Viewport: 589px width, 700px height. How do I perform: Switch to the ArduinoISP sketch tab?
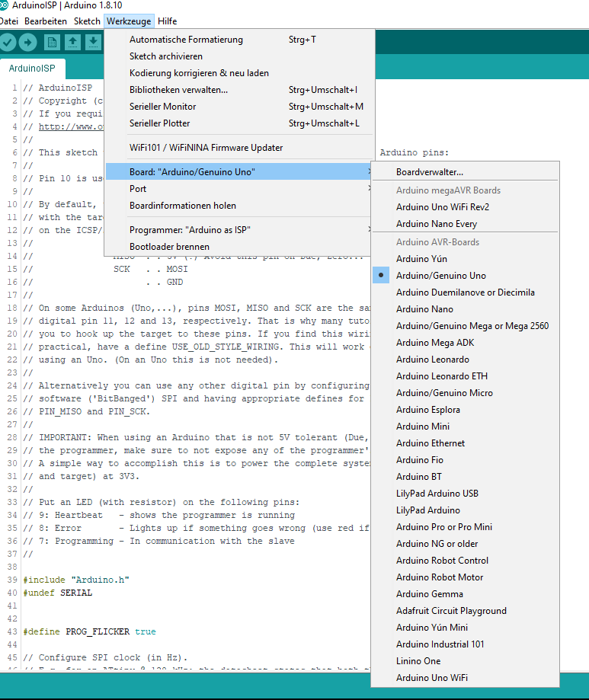tap(32, 69)
